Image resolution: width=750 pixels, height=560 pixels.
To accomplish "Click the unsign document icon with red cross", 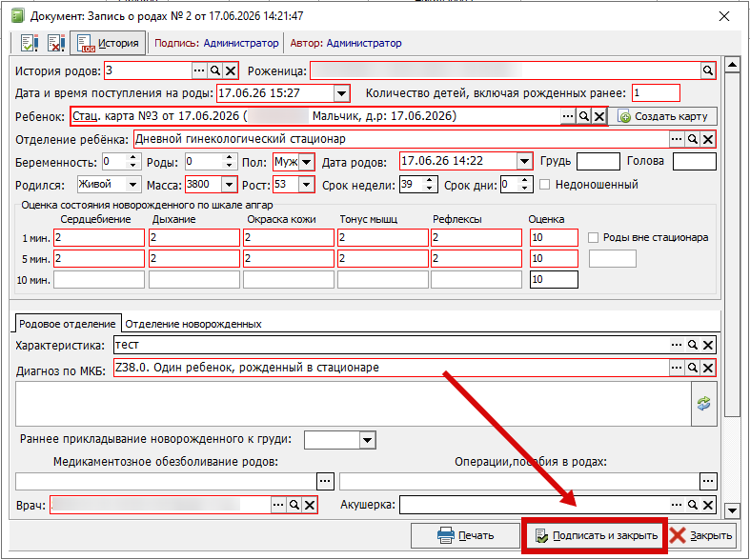I will point(56,43).
